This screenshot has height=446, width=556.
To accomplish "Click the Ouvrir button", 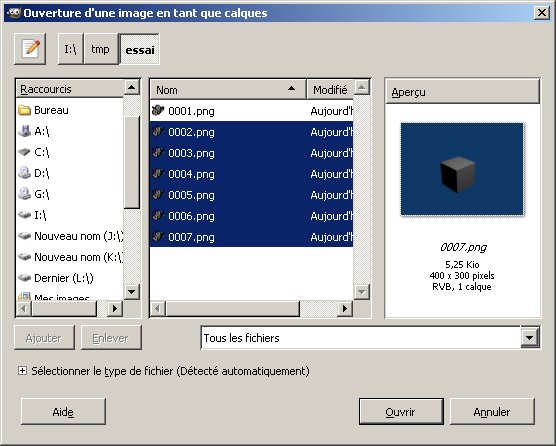I will pos(401,412).
